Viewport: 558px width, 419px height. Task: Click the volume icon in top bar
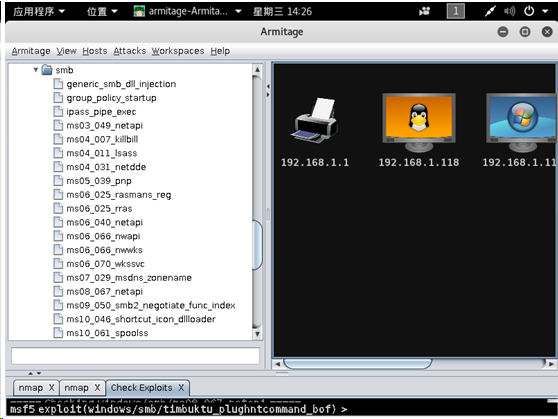509,11
